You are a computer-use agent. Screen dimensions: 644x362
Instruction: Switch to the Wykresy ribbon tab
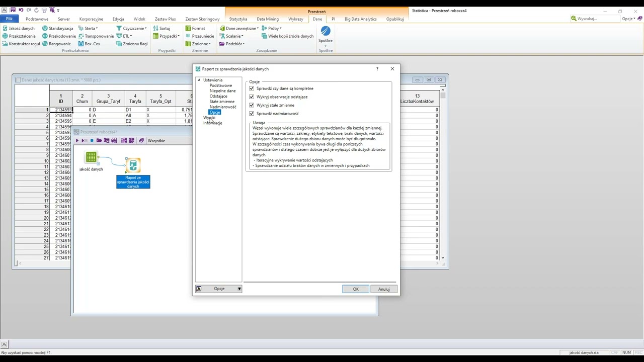click(x=296, y=19)
